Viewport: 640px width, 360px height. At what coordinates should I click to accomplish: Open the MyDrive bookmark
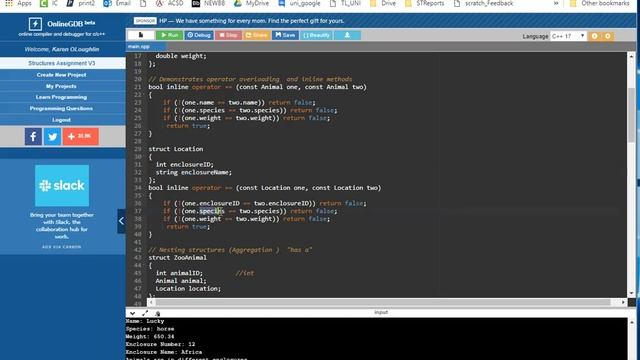click(x=251, y=3)
